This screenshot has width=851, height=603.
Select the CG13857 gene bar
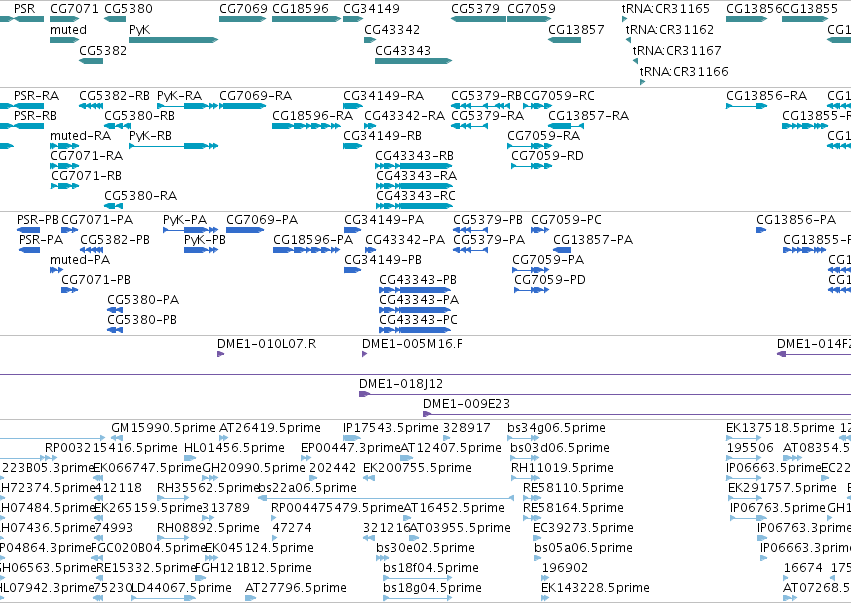tap(564, 40)
